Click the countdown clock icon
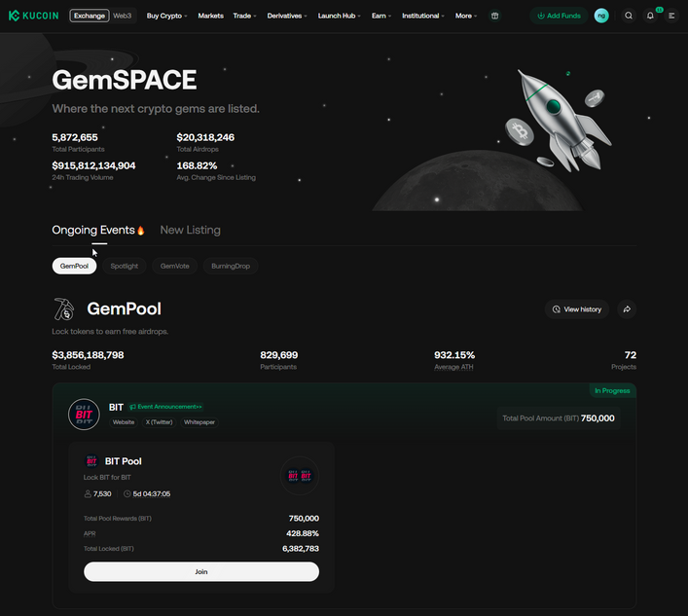The image size is (688, 616). coord(127,494)
